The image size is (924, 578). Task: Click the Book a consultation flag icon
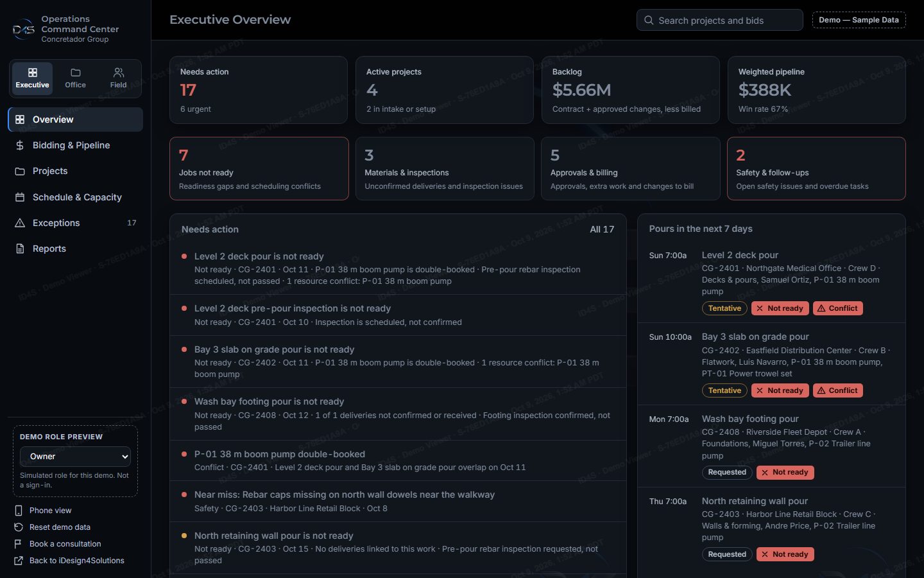point(19,544)
